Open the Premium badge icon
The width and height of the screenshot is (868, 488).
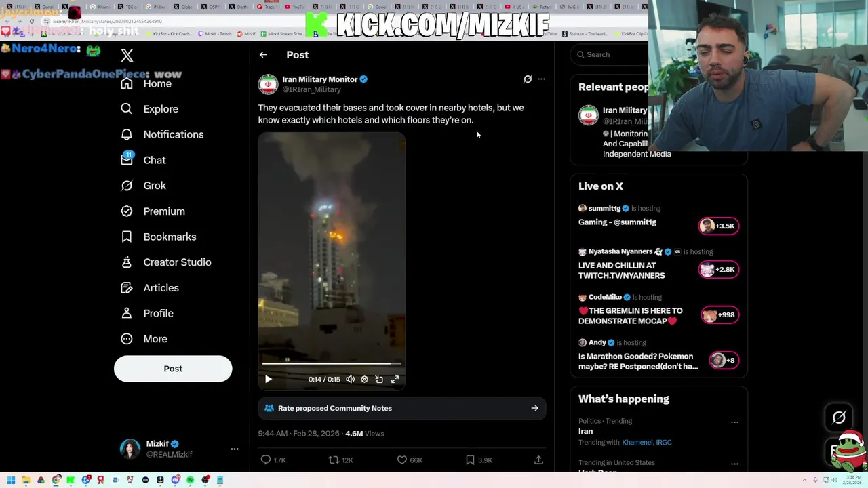pyautogui.click(x=127, y=211)
